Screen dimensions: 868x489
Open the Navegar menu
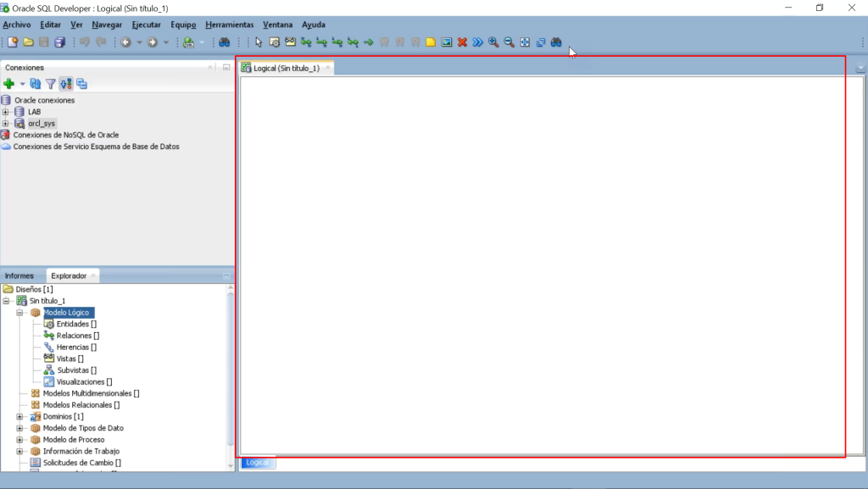click(107, 25)
